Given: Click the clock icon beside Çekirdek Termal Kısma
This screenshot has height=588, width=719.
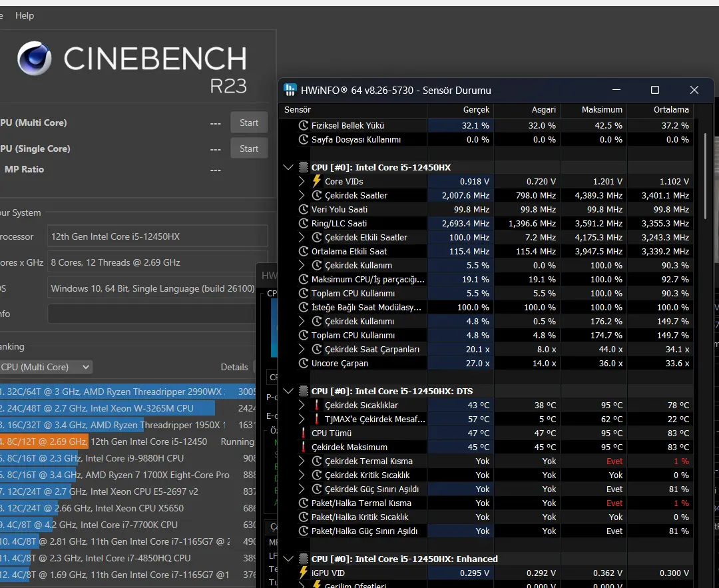Looking at the screenshot, I should 316,461.
